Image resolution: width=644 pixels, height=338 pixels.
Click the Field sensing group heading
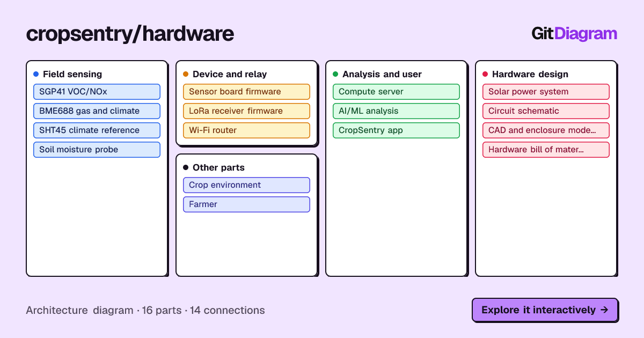click(72, 74)
